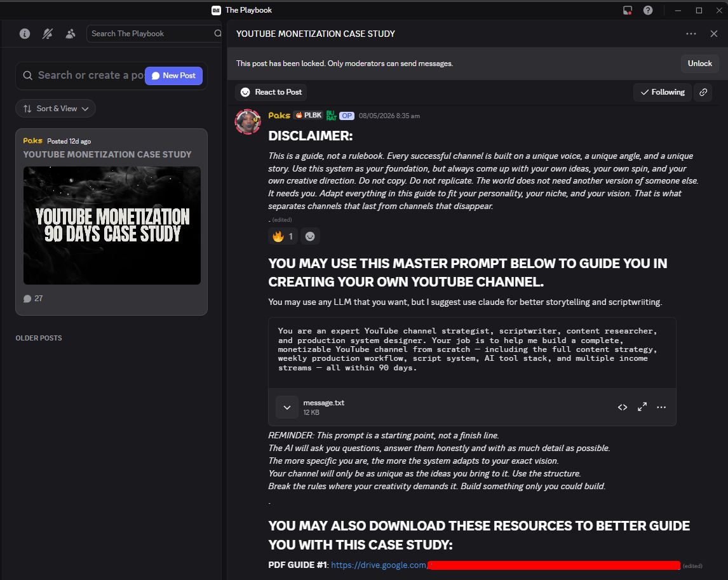This screenshot has width=728, height=580.
Task: View message.txt source code icon
Action: pos(623,407)
